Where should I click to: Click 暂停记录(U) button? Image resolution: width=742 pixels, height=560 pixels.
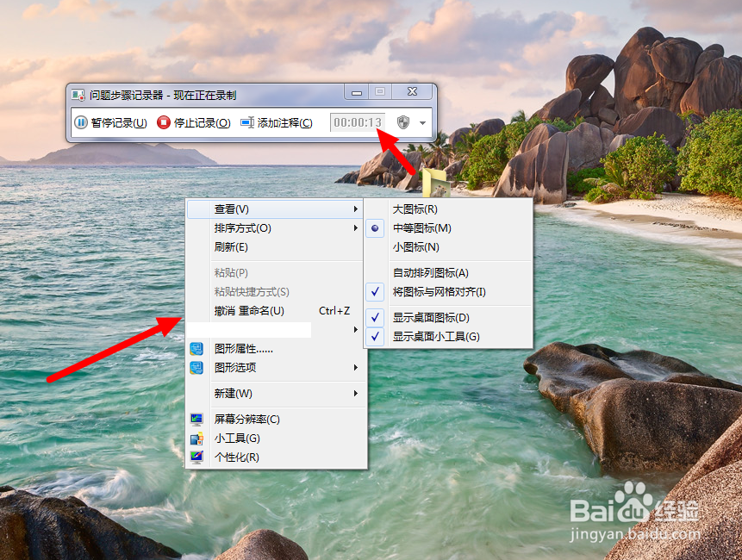coord(110,122)
